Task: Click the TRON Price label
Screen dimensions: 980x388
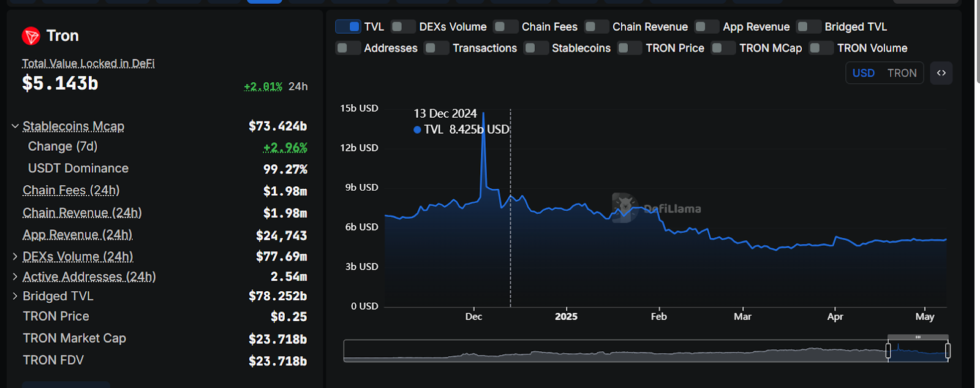Action: click(56, 316)
